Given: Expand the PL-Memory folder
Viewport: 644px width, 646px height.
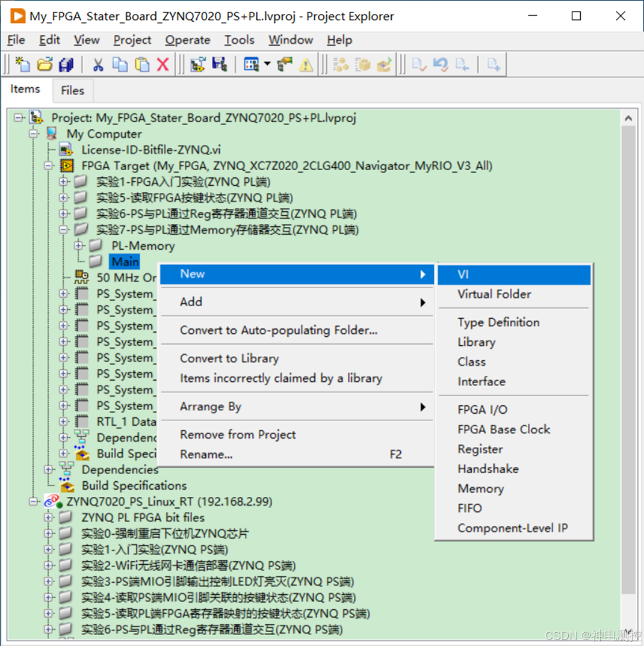Looking at the screenshot, I should click(x=79, y=245).
